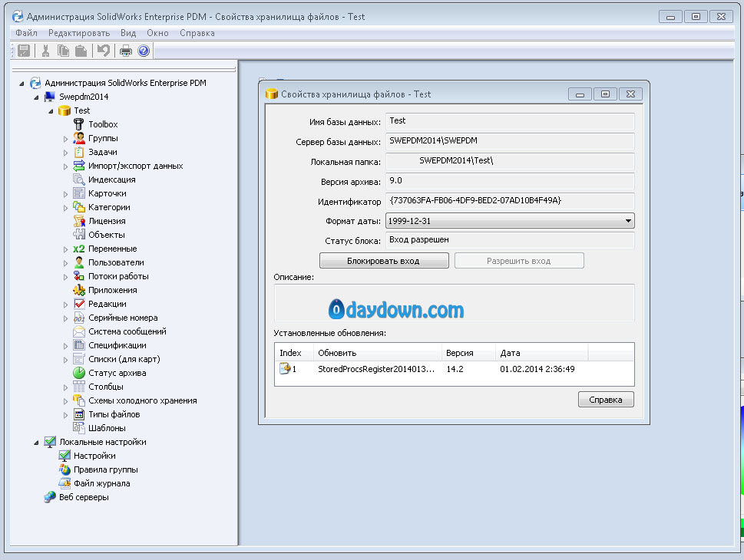Click the Copy toolbar icon
Viewport: 744px width, 560px height.
(63, 51)
